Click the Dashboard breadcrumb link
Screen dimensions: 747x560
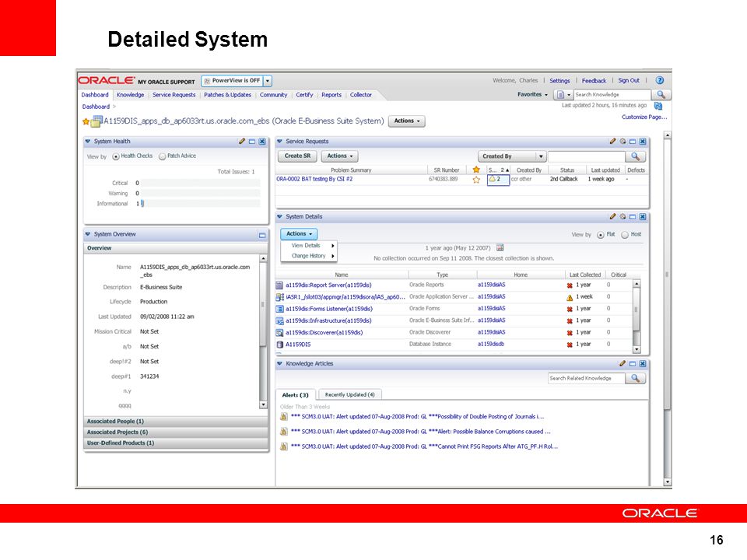click(x=96, y=107)
